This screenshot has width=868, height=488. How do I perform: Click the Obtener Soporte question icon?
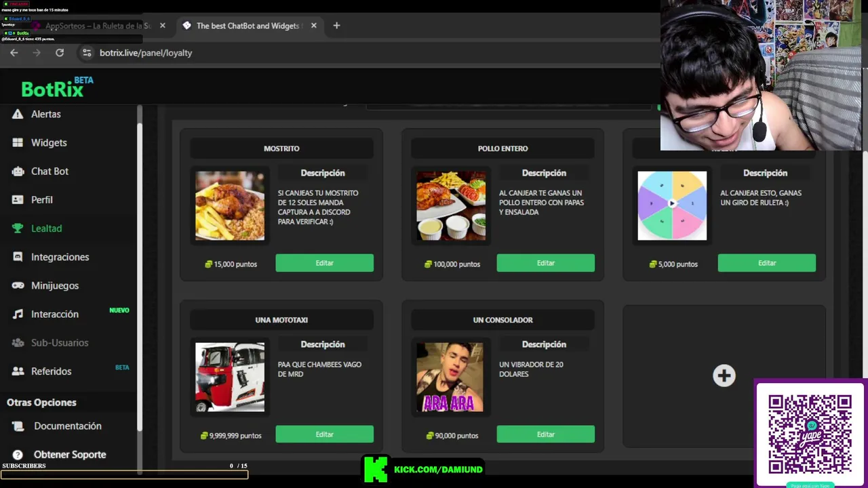click(x=18, y=455)
